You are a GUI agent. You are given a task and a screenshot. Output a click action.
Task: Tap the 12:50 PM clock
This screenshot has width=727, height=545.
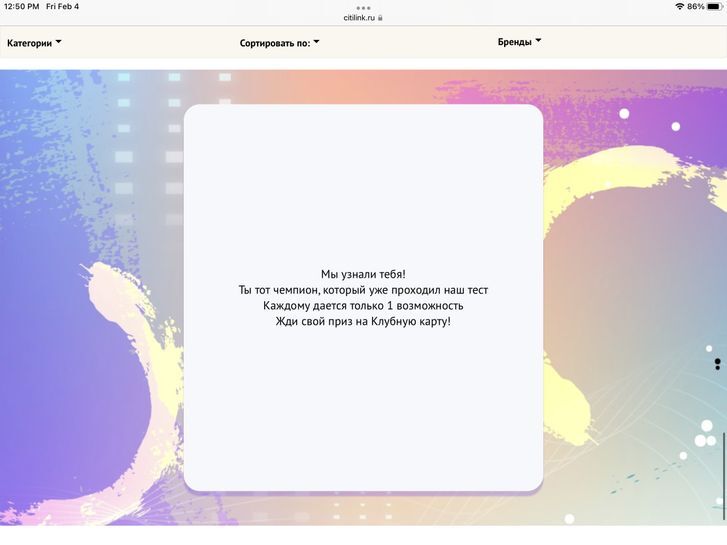tap(21, 6)
